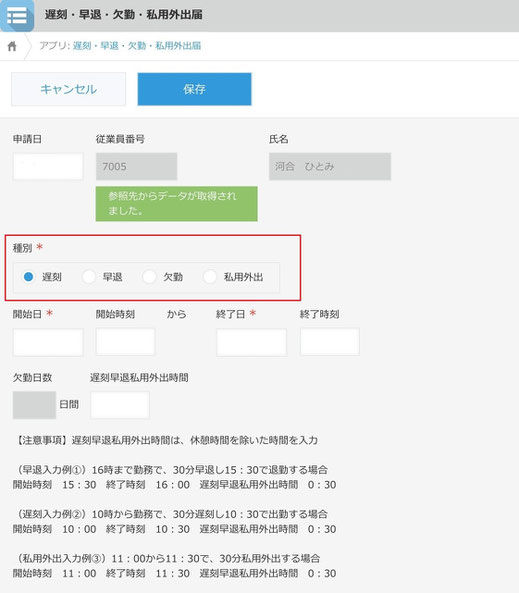The height and width of the screenshot is (593, 519).
Task: Click the page title 遅刻・早退・欠勤・私用外出届
Action: click(x=124, y=15)
